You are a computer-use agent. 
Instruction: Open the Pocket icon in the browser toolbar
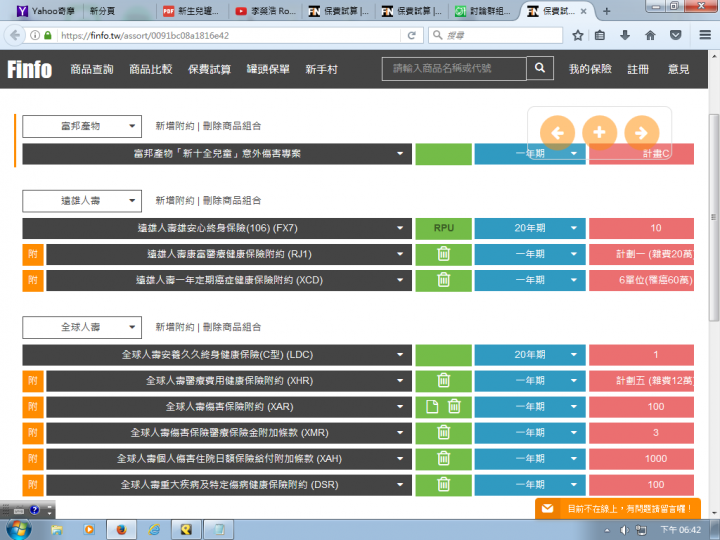675,35
